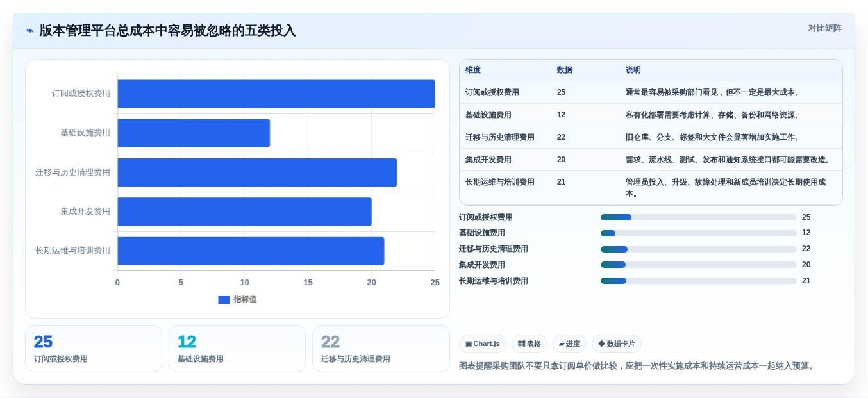This screenshot has height=398, width=868.
Task: Select the 表格 tag chip
Action: coord(530,344)
